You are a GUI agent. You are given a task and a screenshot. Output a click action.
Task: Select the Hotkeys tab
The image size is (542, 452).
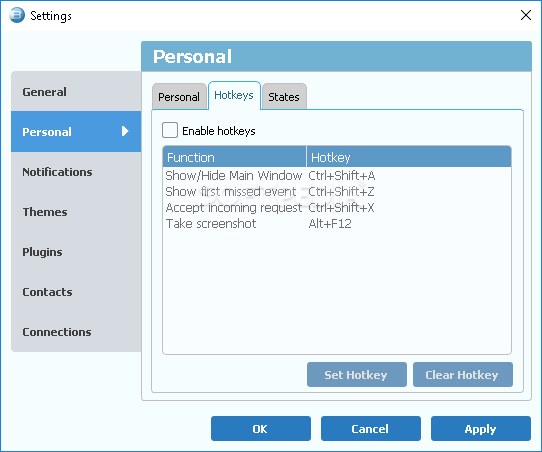234,95
